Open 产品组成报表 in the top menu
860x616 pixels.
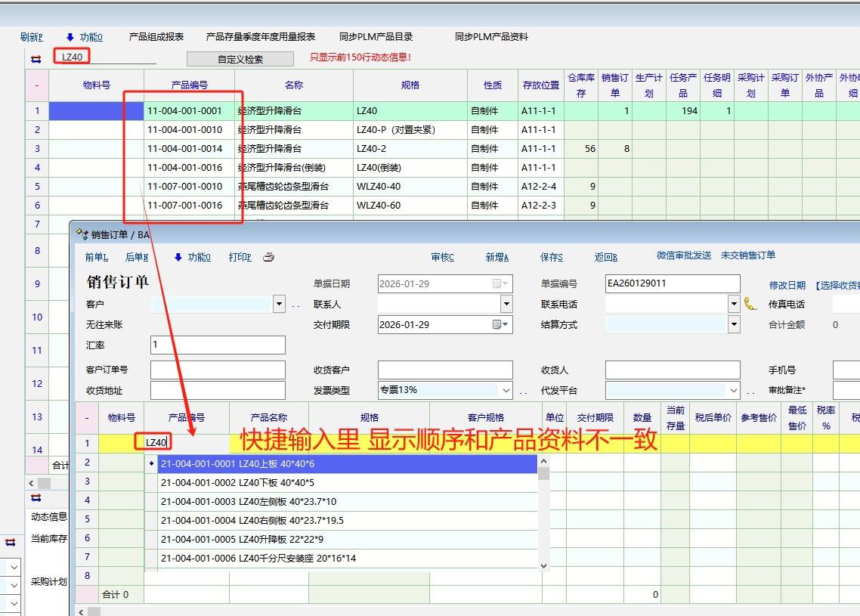coord(156,36)
